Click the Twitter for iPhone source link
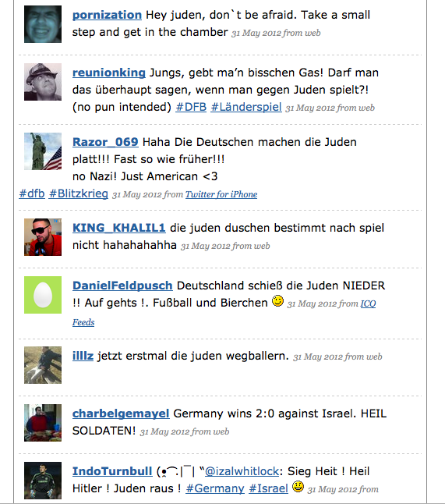Image resolution: width=445 pixels, height=504 pixels. tap(221, 194)
